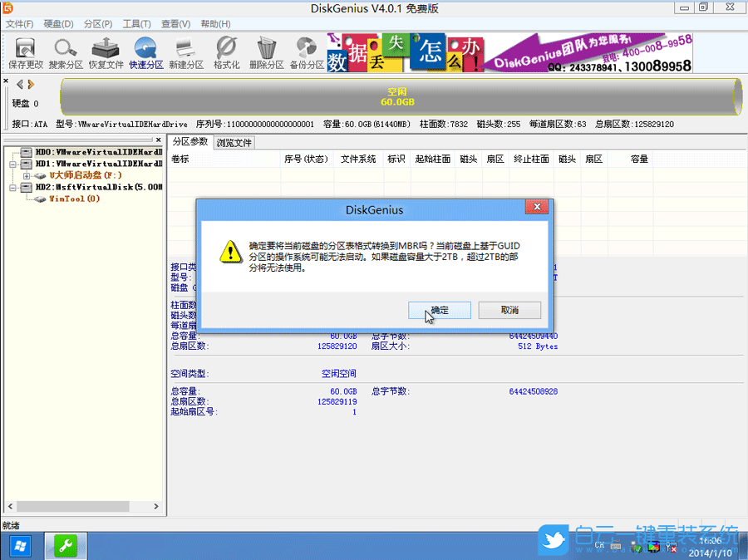Click the Windows Start button
The width and height of the screenshot is (748, 560).
[x=19, y=546]
